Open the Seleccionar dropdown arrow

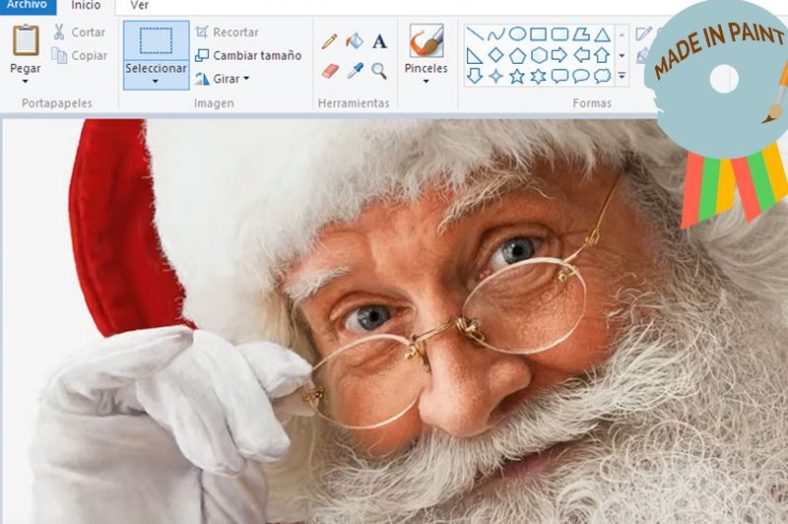[x=155, y=81]
